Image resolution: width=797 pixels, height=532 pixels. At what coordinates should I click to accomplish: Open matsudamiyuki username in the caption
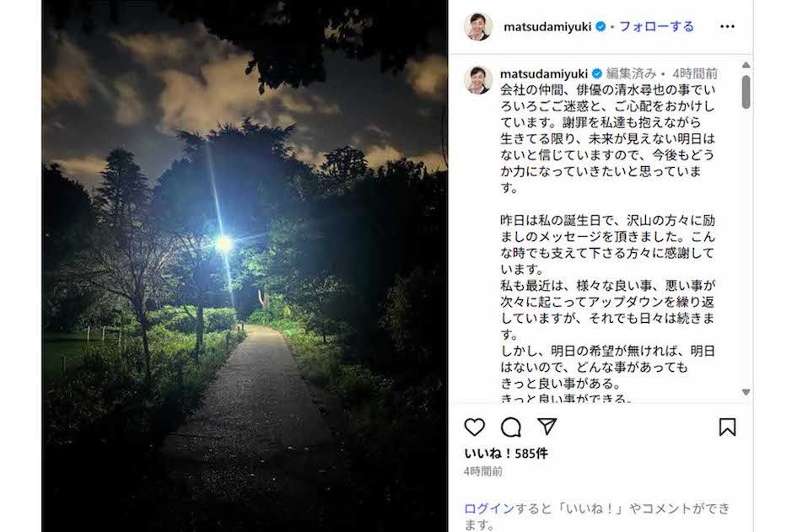[x=544, y=73]
